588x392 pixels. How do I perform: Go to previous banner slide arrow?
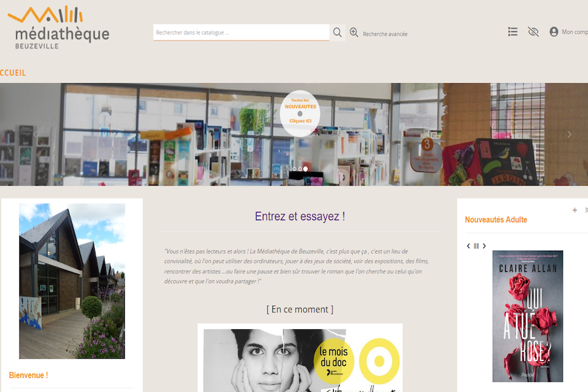(35, 135)
